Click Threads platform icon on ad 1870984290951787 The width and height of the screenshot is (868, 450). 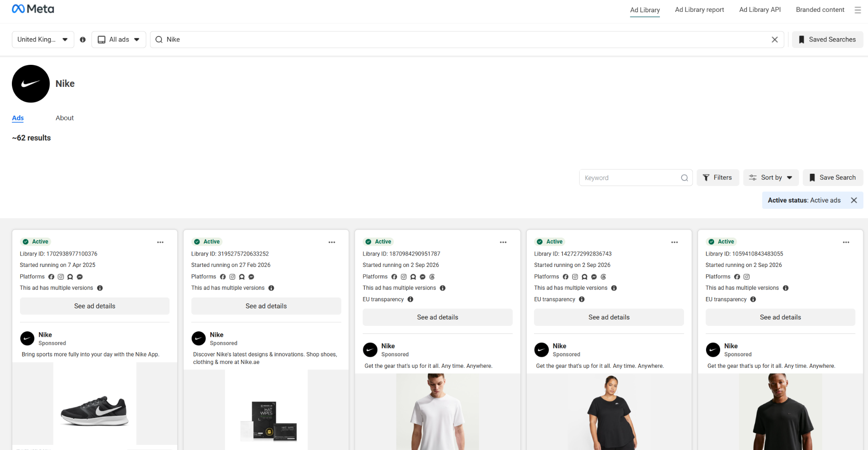point(432,277)
